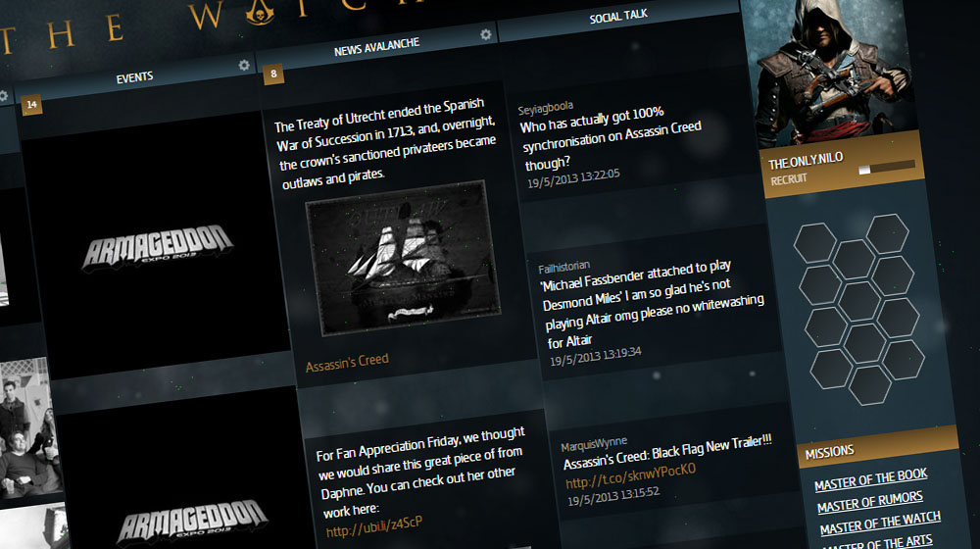Click the Black Flag New Trailer post text
The image size is (980, 549).
(x=666, y=452)
